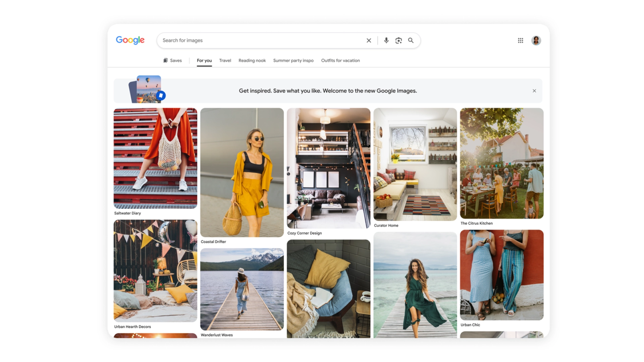Open Google Lens camera search
Viewport: 644px width, 362px height.
(x=398, y=41)
